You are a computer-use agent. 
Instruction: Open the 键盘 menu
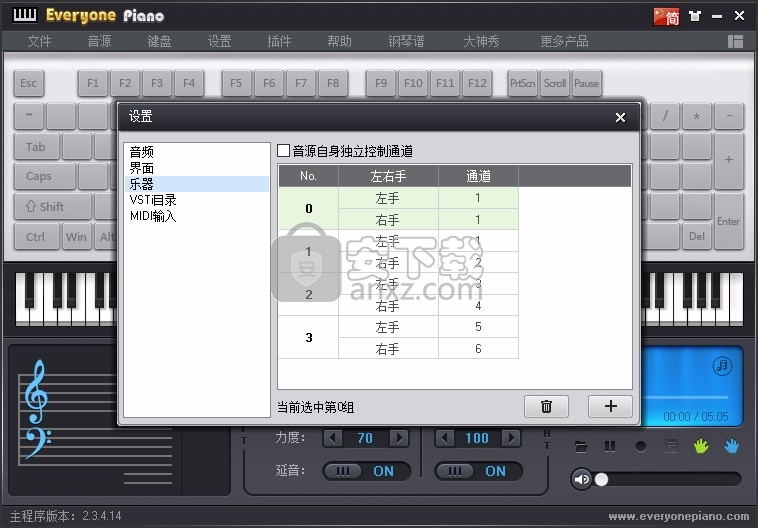coord(159,41)
